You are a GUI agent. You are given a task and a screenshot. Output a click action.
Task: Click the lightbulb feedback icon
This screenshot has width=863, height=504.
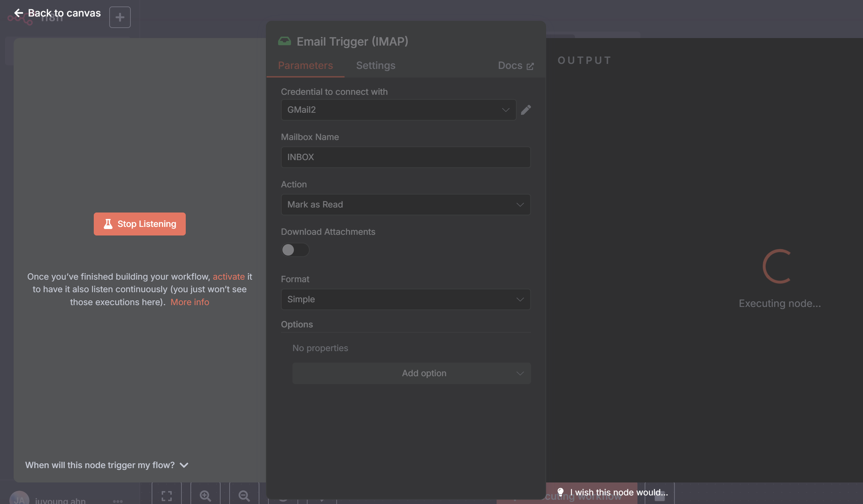point(560,492)
